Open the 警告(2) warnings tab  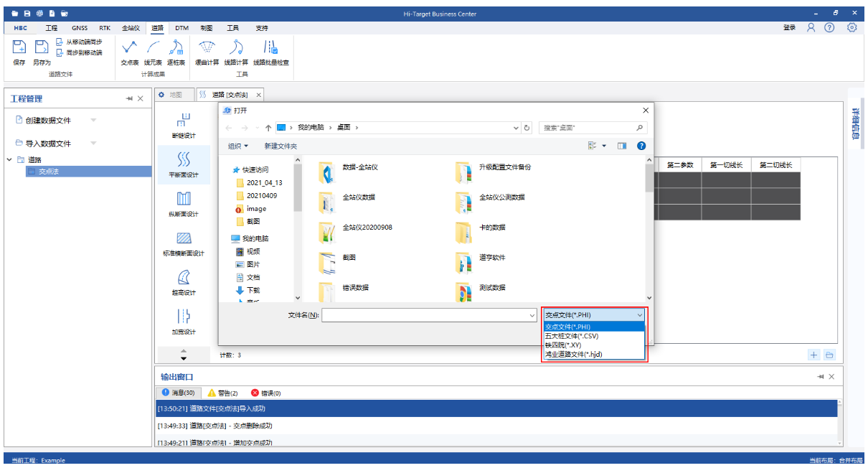point(222,393)
